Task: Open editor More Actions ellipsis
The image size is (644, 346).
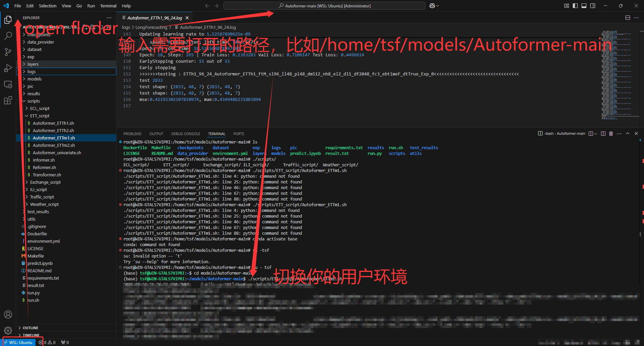Action: (x=636, y=18)
